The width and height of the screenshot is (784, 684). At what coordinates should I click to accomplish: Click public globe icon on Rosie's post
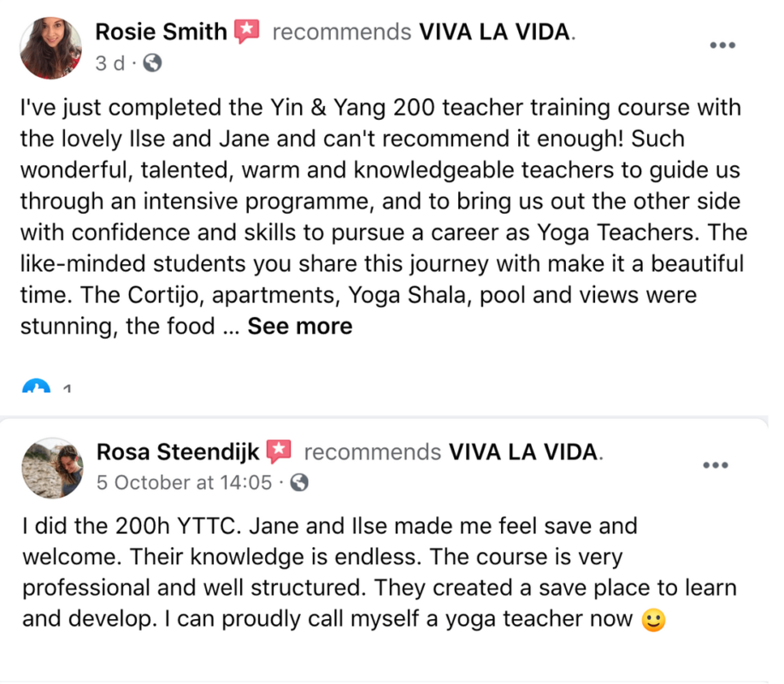pyautogui.click(x=152, y=63)
